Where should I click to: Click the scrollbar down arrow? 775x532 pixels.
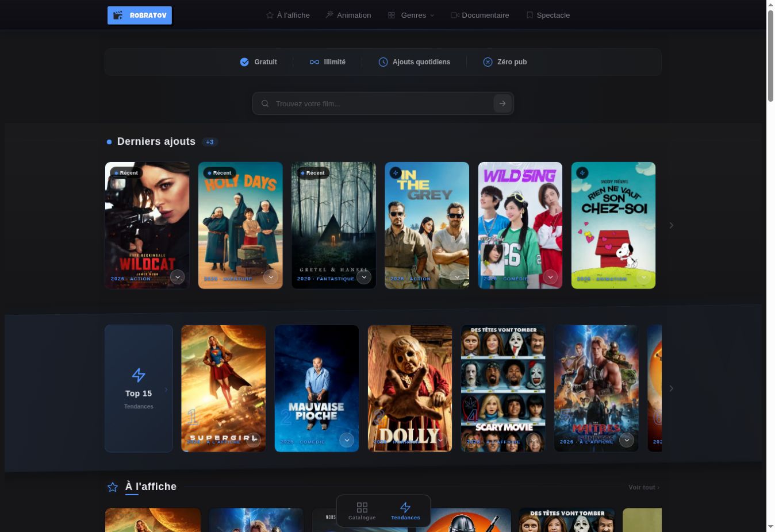(x=770, y=527)
